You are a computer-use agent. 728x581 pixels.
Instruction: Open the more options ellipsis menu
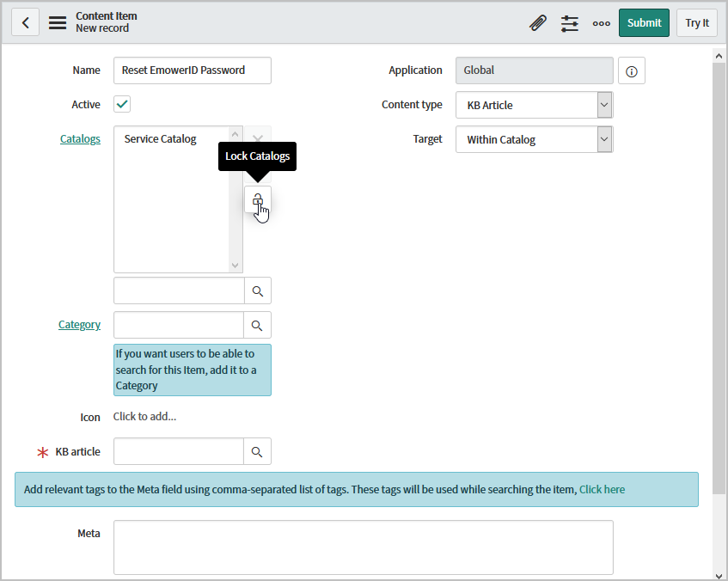pos(602,23)
